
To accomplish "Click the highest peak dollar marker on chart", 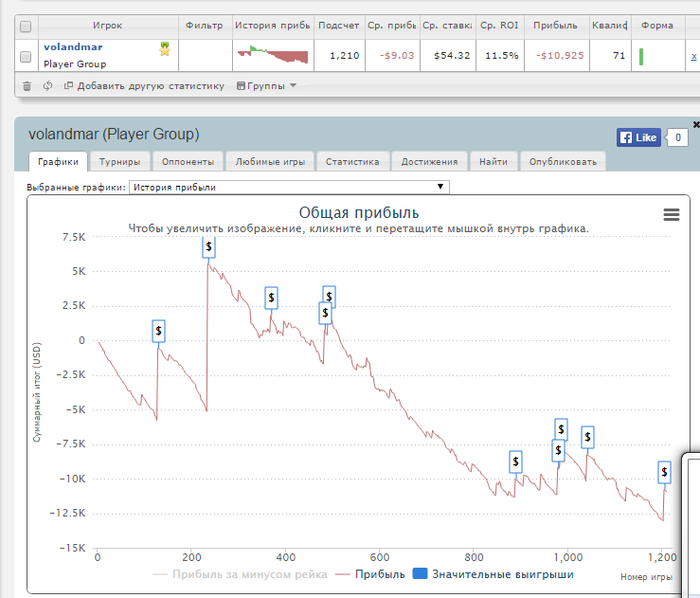I will pyautogui.click(x=209, y=246).
